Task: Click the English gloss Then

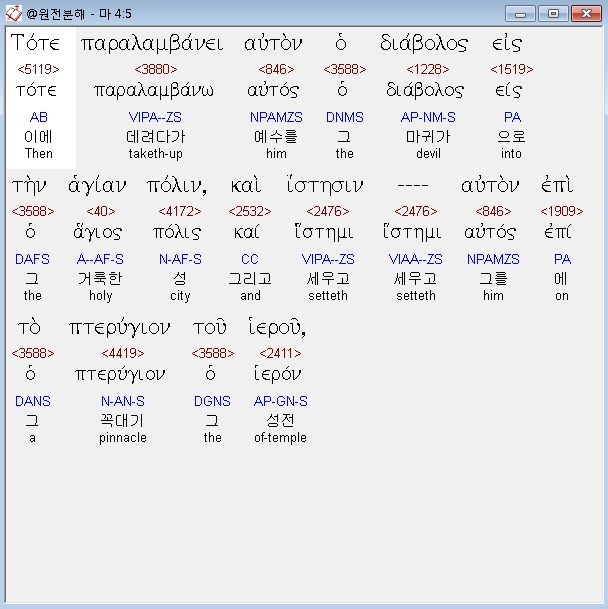Action: coord(38,154)
